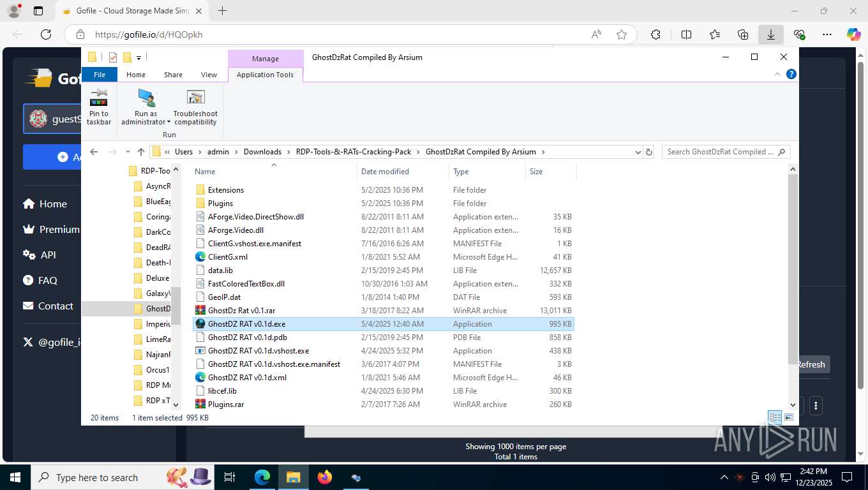Expand the address bar history dropdown

tap(638, 152)
